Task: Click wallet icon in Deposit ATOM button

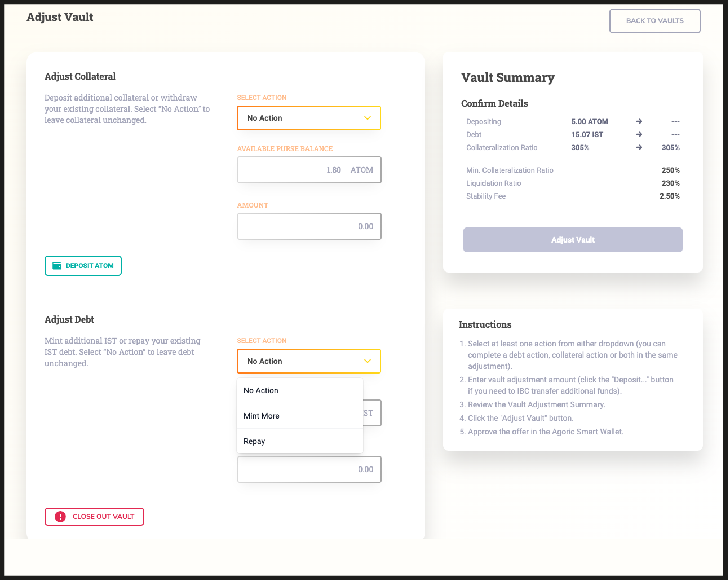Action: pyautogui.click(x=57, y=266)
